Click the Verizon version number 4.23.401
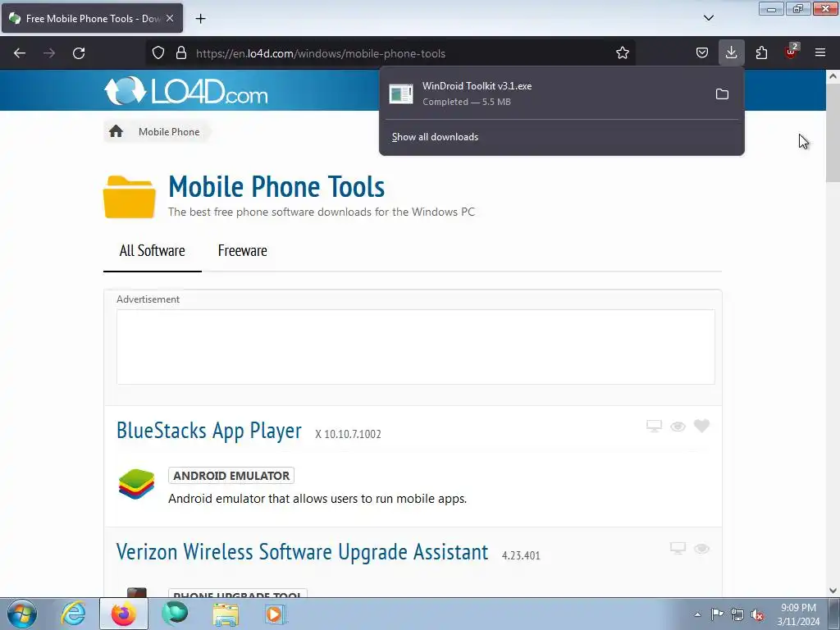Screen dimensions: 840x630 tap(521, 555)
